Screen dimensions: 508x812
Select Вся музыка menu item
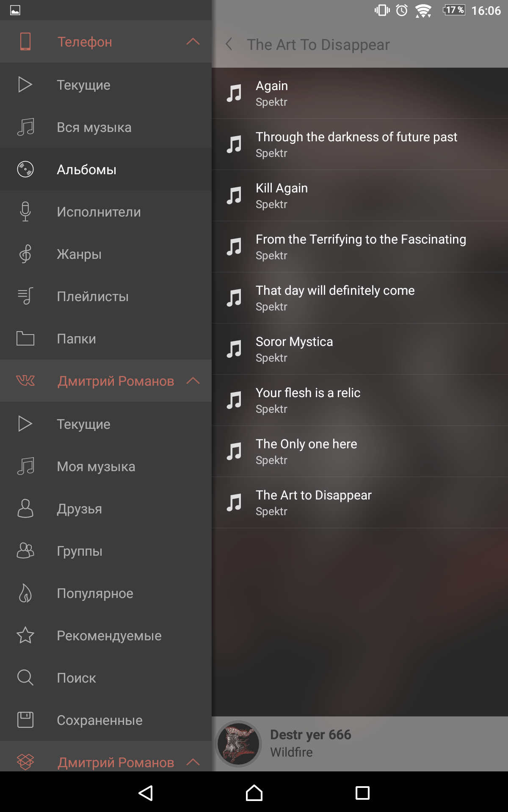coord(106,127)
